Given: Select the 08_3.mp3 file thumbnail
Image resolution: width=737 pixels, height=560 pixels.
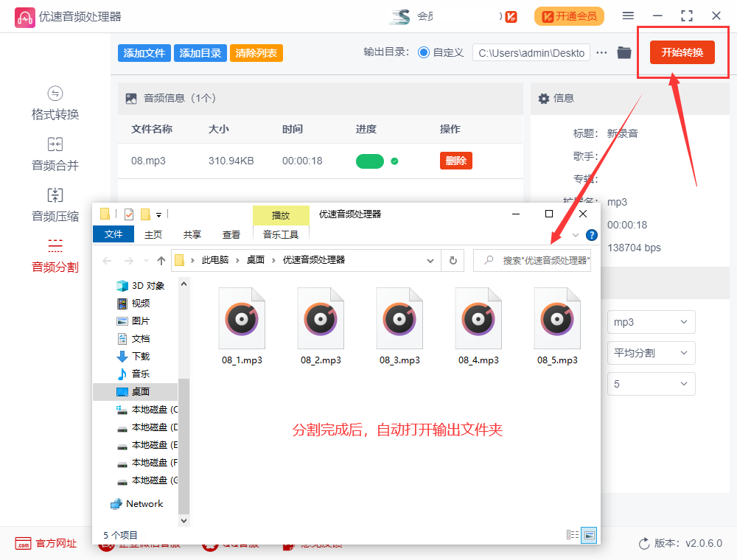Looking at the screenshot, I should pyautogui.click(x=399, y=318).
